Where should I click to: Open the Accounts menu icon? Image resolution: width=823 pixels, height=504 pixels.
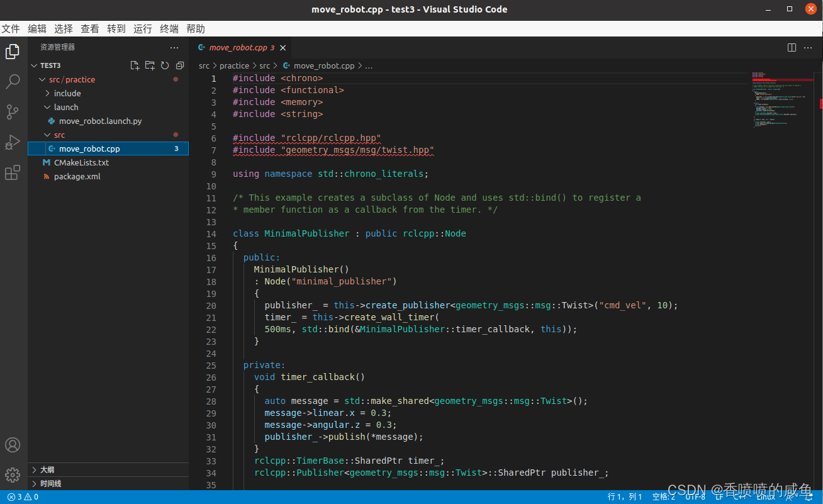13,445
